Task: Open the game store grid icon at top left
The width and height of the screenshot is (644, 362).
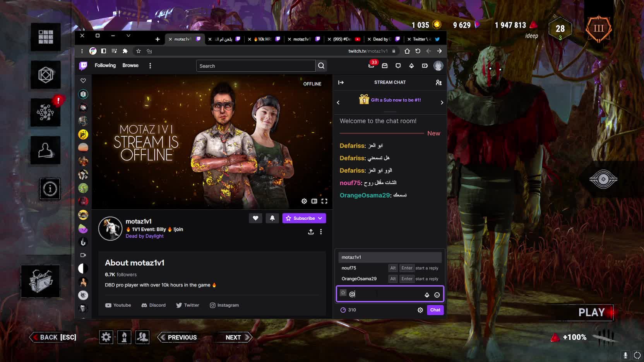Action: coord(46,37)
